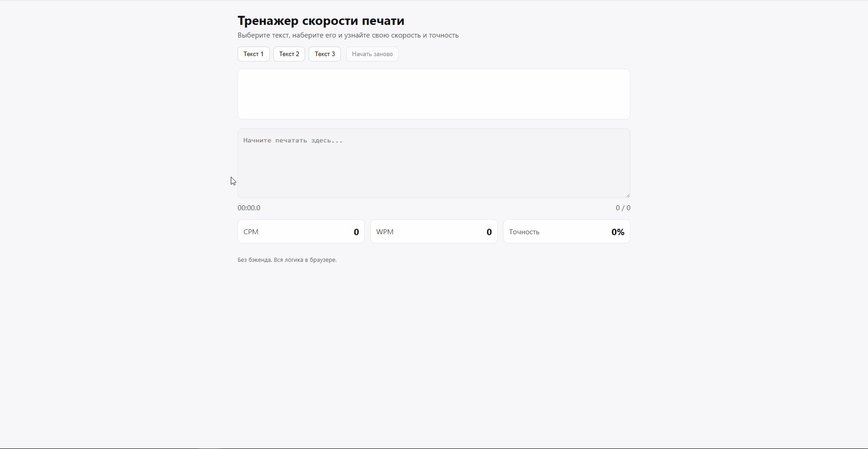Click the CPM label
The image size is (868, 449).
tap(251, 232)
